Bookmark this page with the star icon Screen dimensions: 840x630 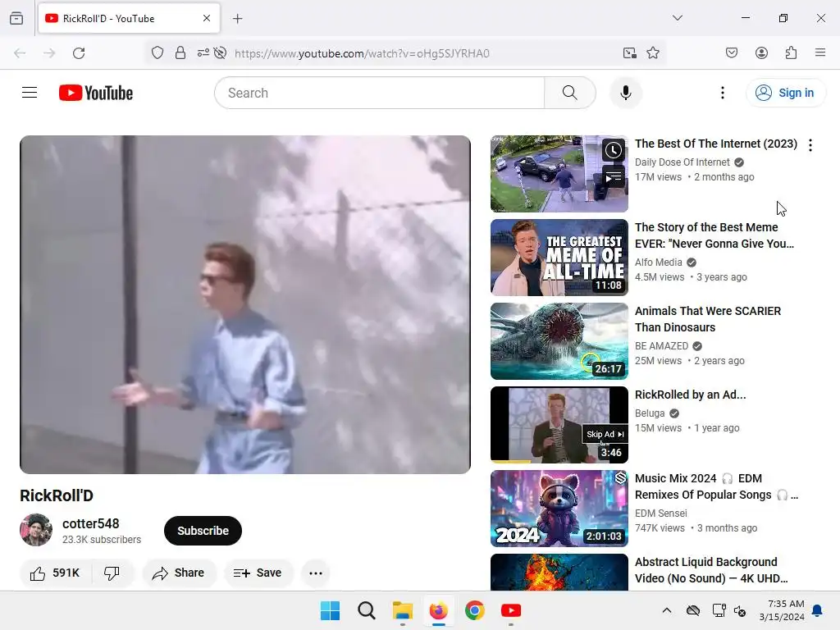coord(652,52)
